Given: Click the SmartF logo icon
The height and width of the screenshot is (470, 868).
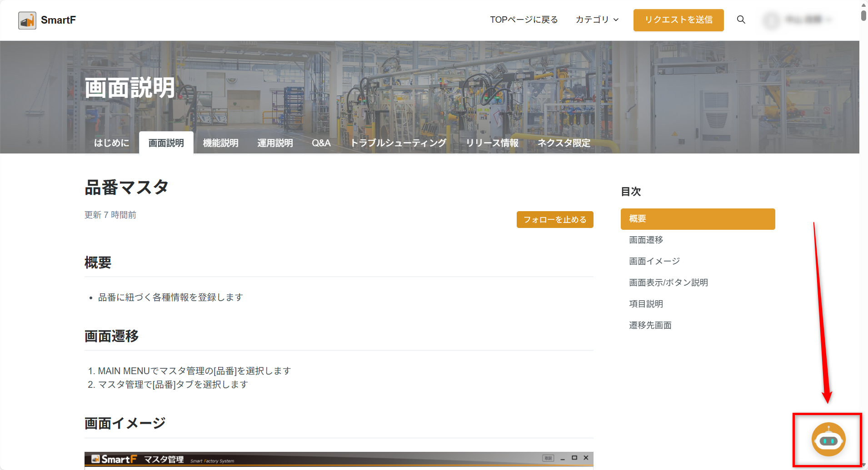Looking at the screenshot, I should click(x=27, y=20).
